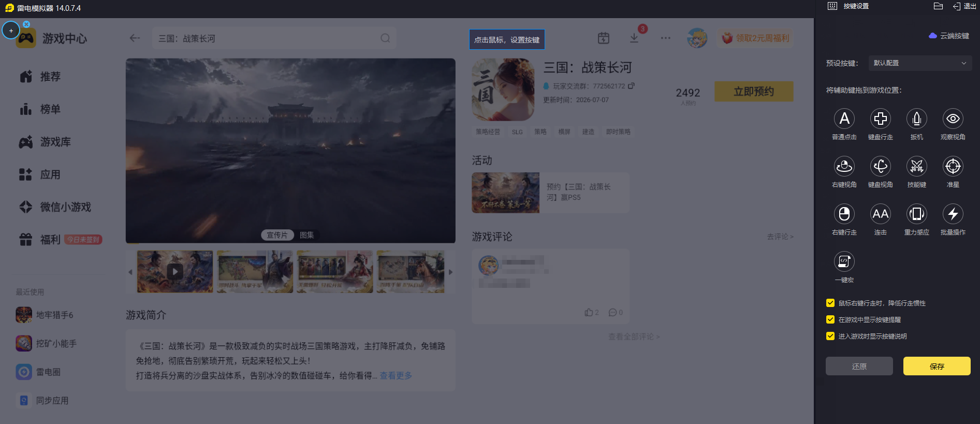
Task: Select the 扳机 trigger key icon
Action: pyautogui.click(x=917, y=119)
